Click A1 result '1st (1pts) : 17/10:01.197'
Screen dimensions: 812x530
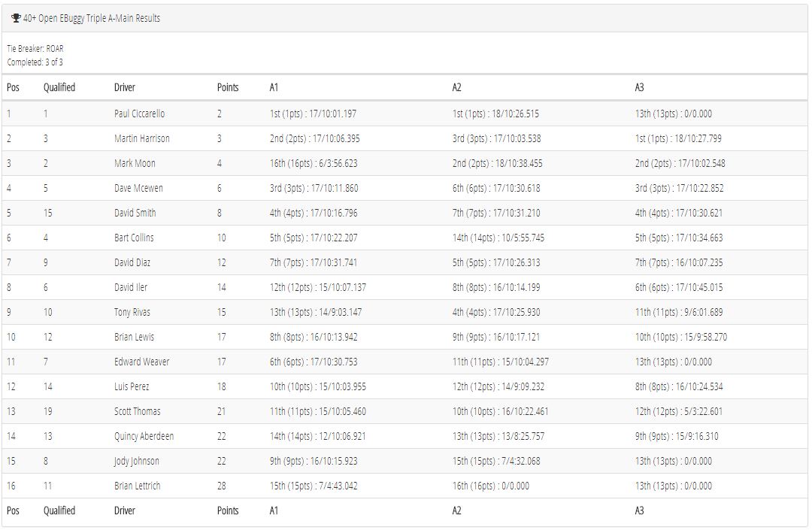(314, 114)
